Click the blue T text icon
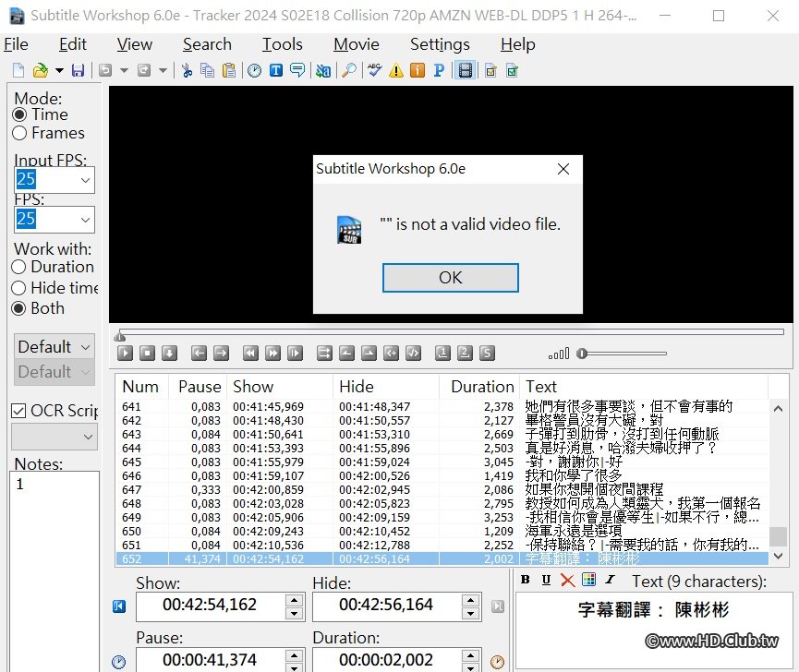Viewport: 799px width, 672px height. (x=275, y=70)
